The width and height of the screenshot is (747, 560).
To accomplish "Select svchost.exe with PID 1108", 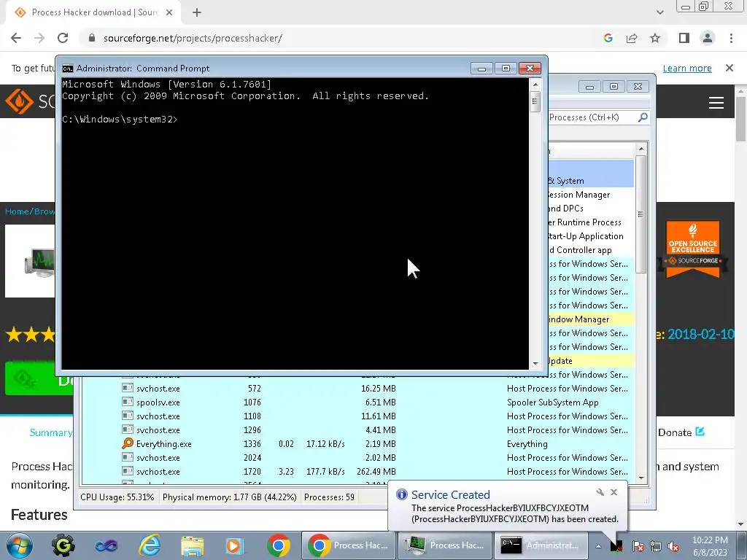I will coord(357,416).
